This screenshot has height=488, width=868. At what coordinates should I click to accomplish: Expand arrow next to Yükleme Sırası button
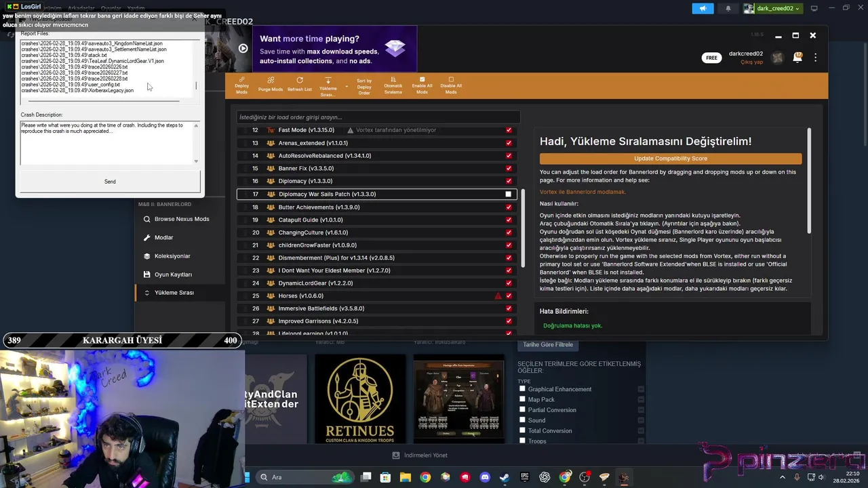tap(347, 87)
